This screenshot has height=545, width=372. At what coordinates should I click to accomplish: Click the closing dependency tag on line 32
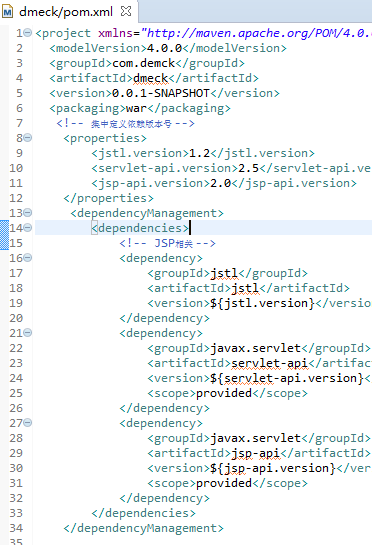click(164, 498)
